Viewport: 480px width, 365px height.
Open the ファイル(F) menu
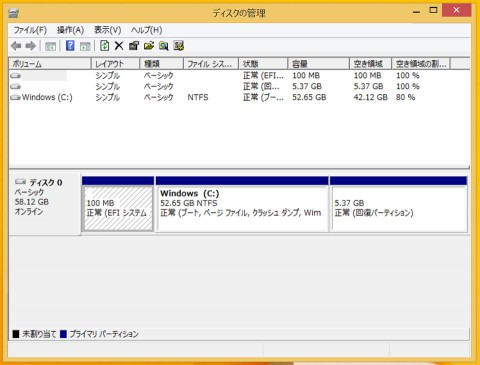click(30, 30)
